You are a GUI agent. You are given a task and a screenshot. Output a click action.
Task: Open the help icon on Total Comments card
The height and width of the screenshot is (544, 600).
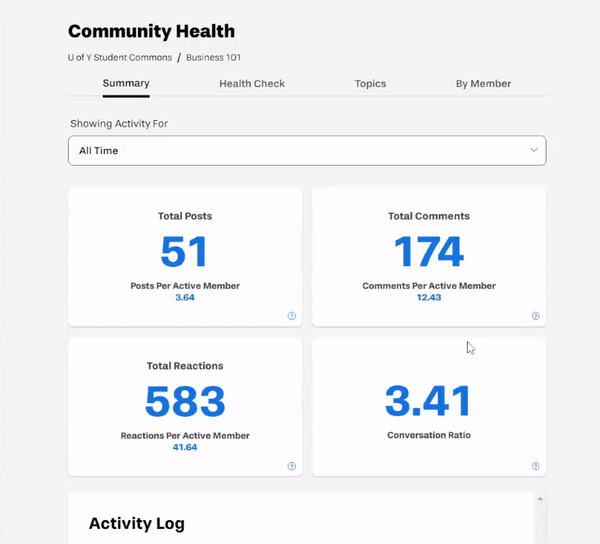[x=535, y=315]
